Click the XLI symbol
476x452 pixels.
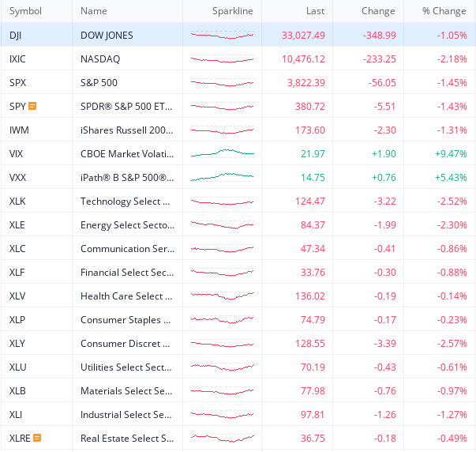click(16, 414)
